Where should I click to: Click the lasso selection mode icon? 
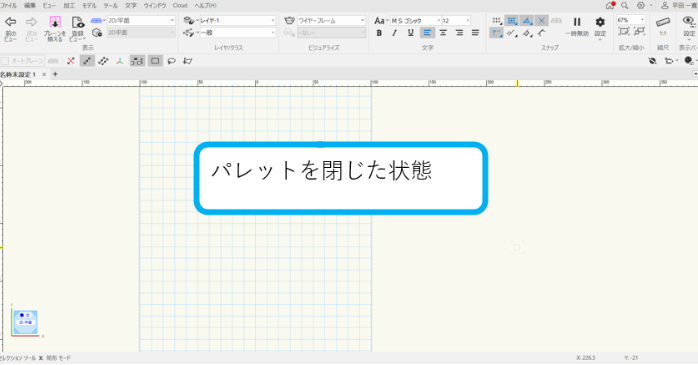(171, 61)
